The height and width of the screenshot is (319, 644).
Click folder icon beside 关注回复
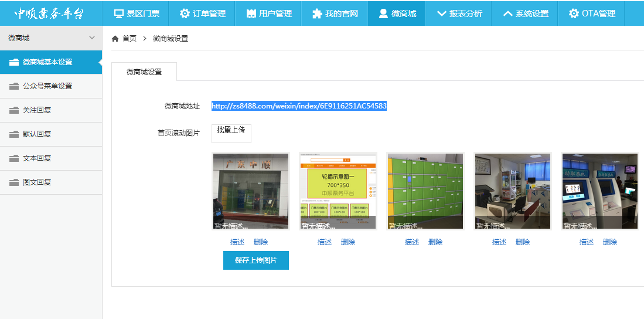point(14,110)
